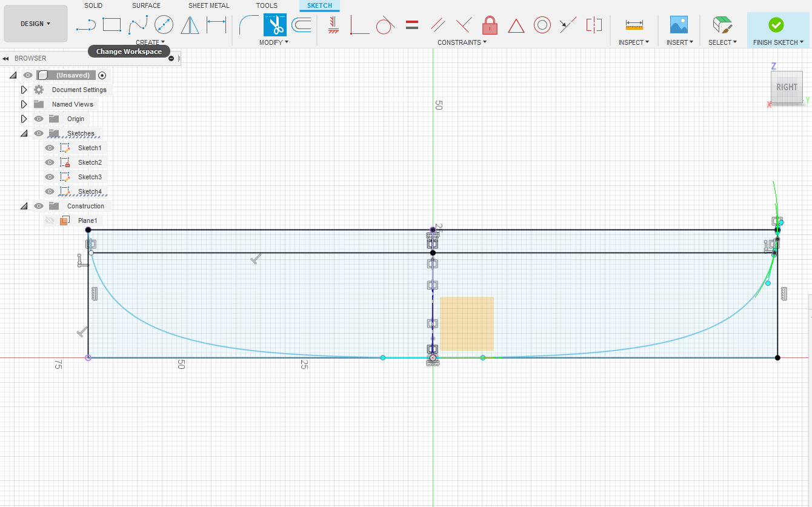Viewport: 812px width, 507px height.
Task: Switch to the SHEET METAL tab
Action: pyautogui.click(x=209, y=5)
